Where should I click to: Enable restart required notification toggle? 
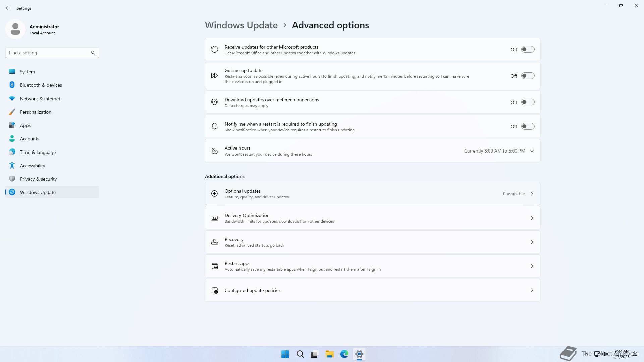(528, 126)
